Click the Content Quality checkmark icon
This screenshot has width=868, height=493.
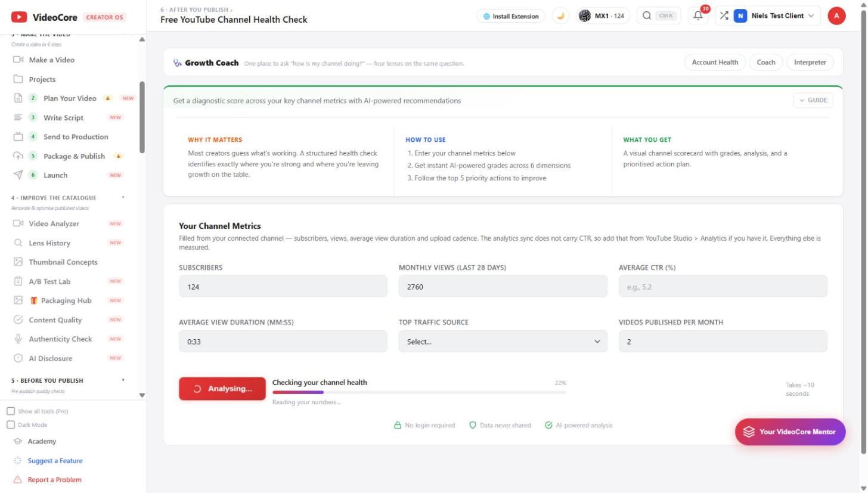(18, 320)
